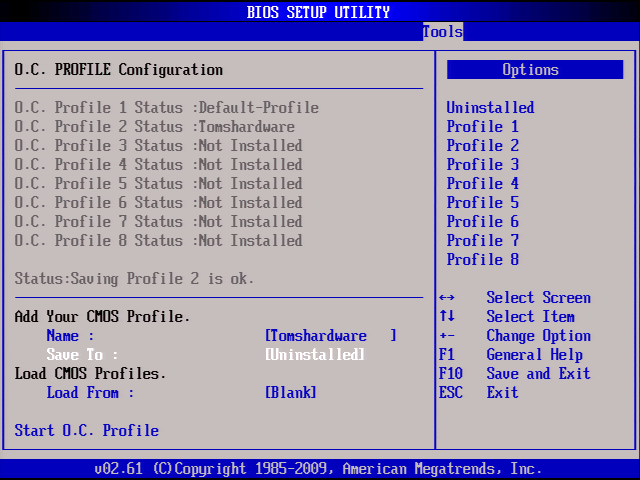Choose Profile 7 in Options list
640x480 pixels.
482,240
